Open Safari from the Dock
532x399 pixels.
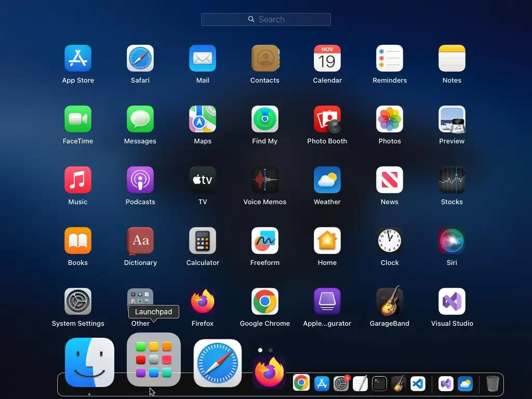tap(218, 363)
